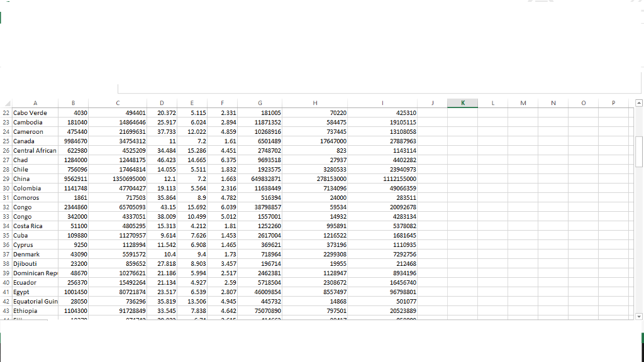
Task: Select column P header
Action: pyautogui.click(x=613, y=103)
